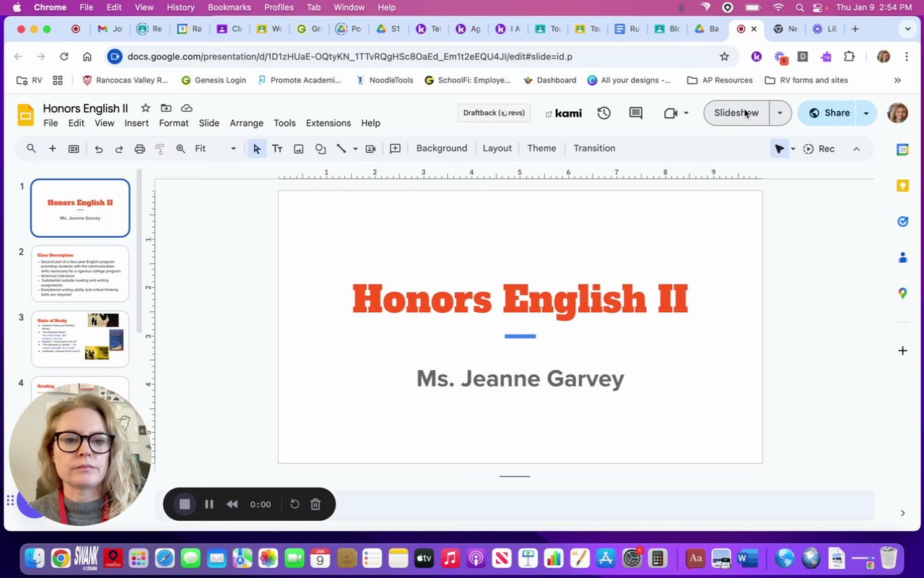Click the Theme button
This screenshot has width=924, height=578.
click(541, 148)
